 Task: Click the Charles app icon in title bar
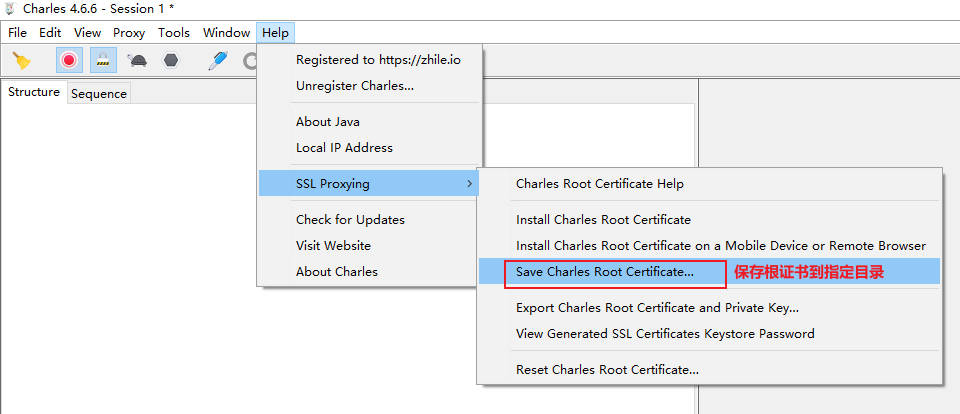[10, 9]
